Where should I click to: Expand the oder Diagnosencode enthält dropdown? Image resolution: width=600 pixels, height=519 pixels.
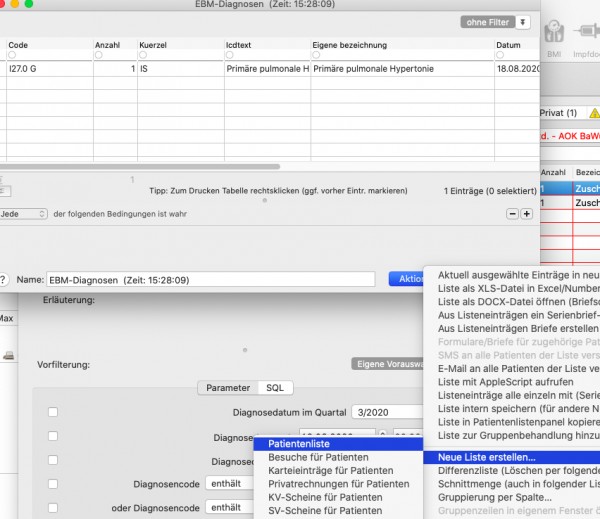click(x=230, y=507)
